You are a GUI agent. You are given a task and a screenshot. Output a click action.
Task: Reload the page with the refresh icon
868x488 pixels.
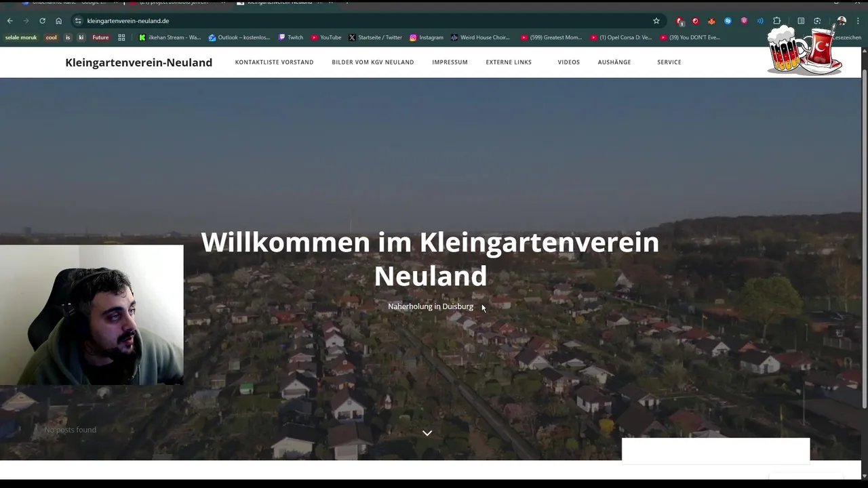tap(42, 21)
